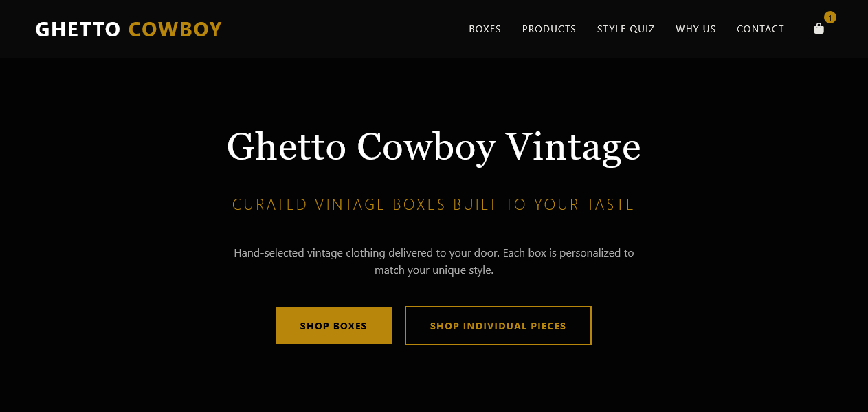Select CONTACT in the navigation bar
Viewport: 868px width, 412px height.
click(x=760, y=29)
